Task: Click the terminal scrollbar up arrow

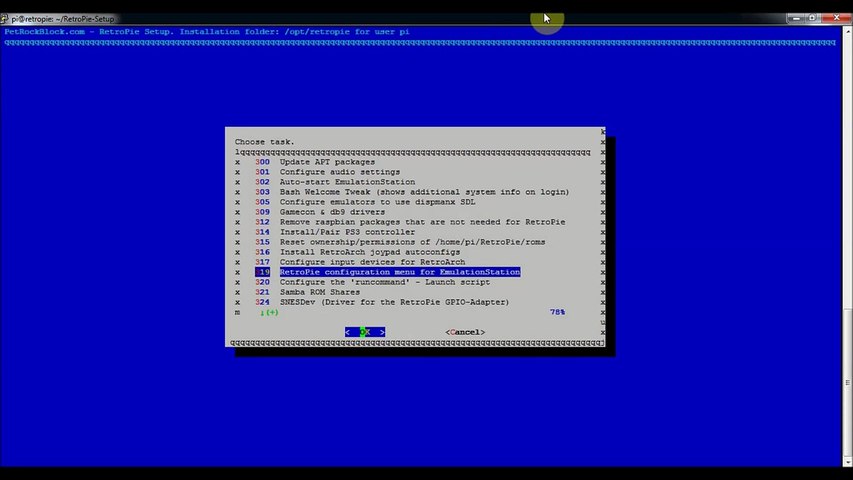Action: pos(848,32)
